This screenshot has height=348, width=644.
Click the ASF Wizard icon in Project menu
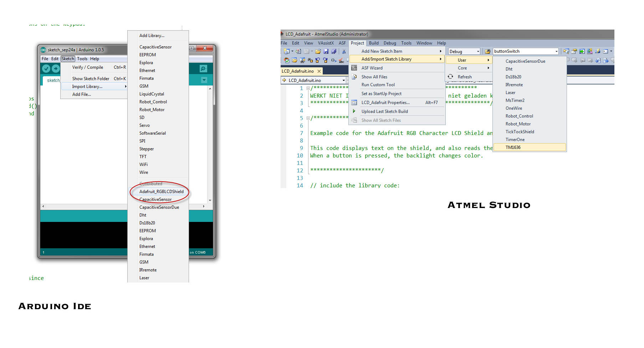(354, 68)
